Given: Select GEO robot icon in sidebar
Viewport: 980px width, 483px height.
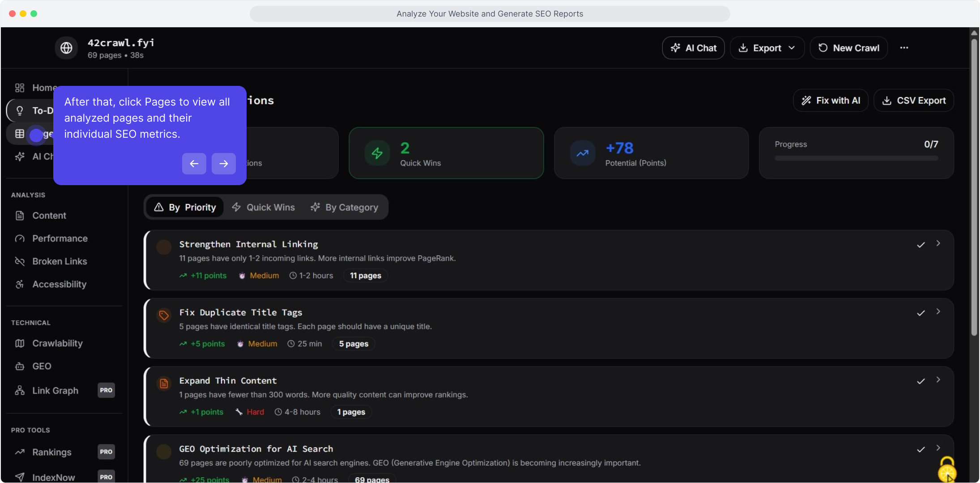Looking at the screenshot, I should (x=20, y=366).
